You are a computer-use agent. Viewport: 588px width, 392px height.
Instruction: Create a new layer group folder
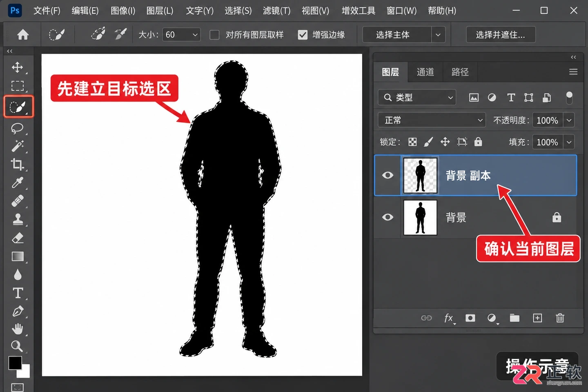(514, 318)
